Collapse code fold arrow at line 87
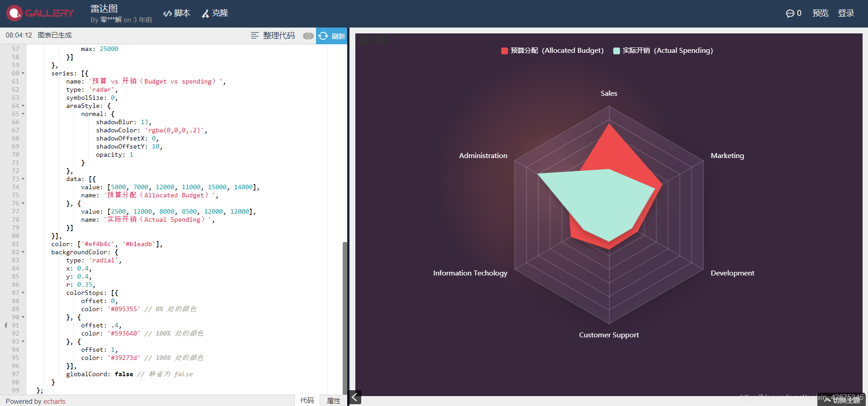 (x=23, y=293)
